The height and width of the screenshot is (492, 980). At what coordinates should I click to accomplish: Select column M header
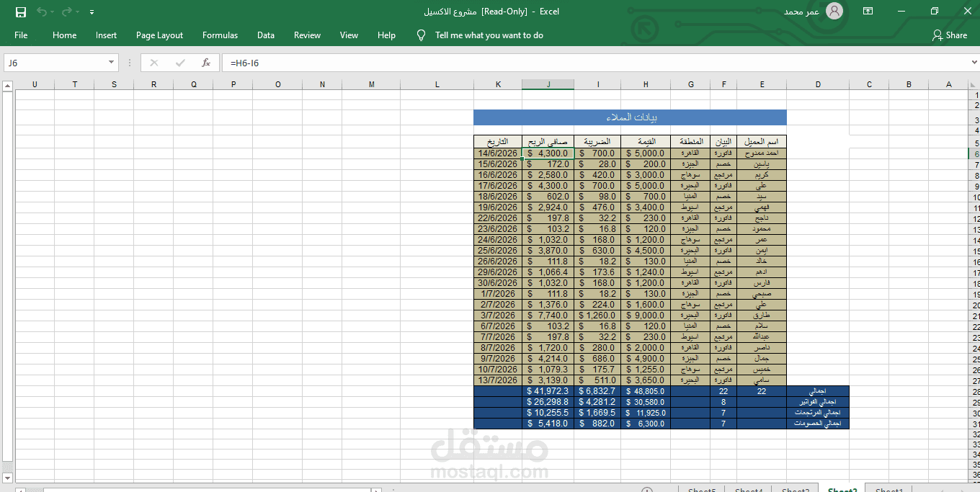(372, 84)
